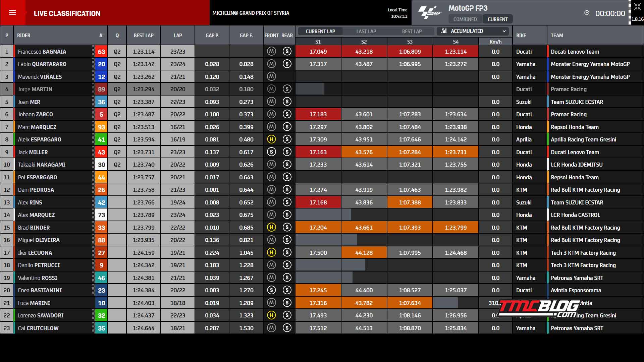This screenshot has width=644, height=362.
Task: Click Savadori's front hard tyre icon
Action: tap(271, 315)
